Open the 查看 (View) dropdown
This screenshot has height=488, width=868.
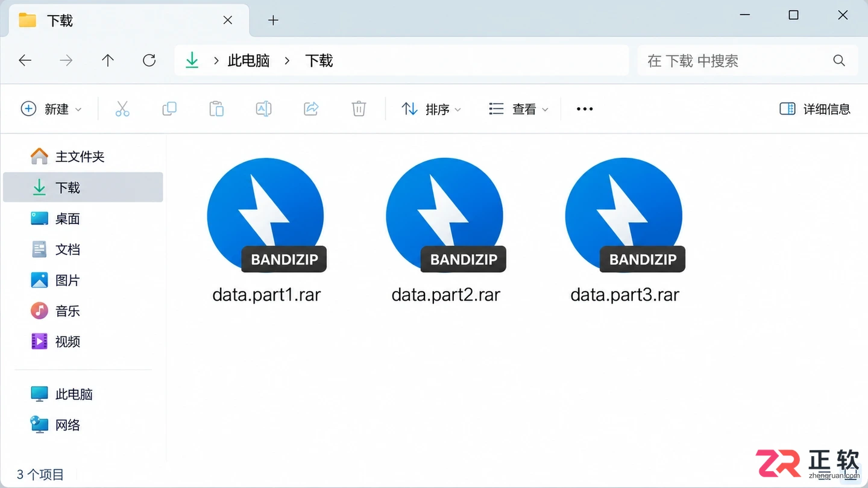pyautogui.click(x=518, y=109)
